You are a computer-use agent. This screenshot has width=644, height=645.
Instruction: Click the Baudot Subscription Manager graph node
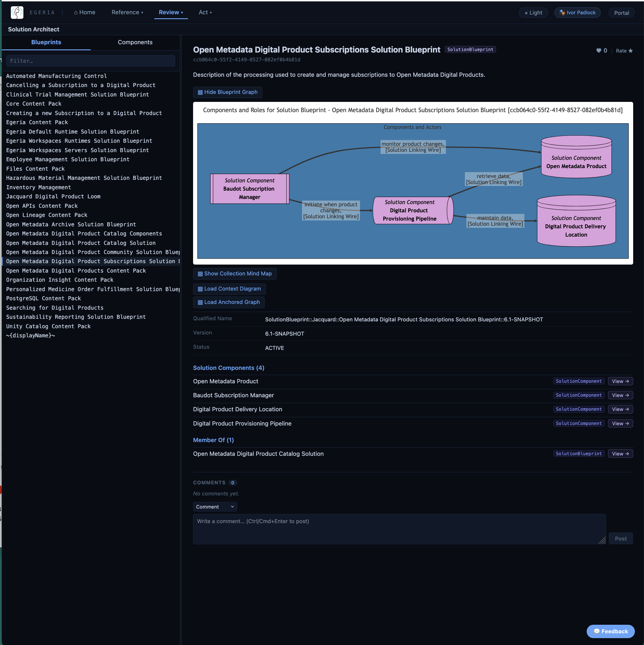pyautogui.click(x=250, y=189)
